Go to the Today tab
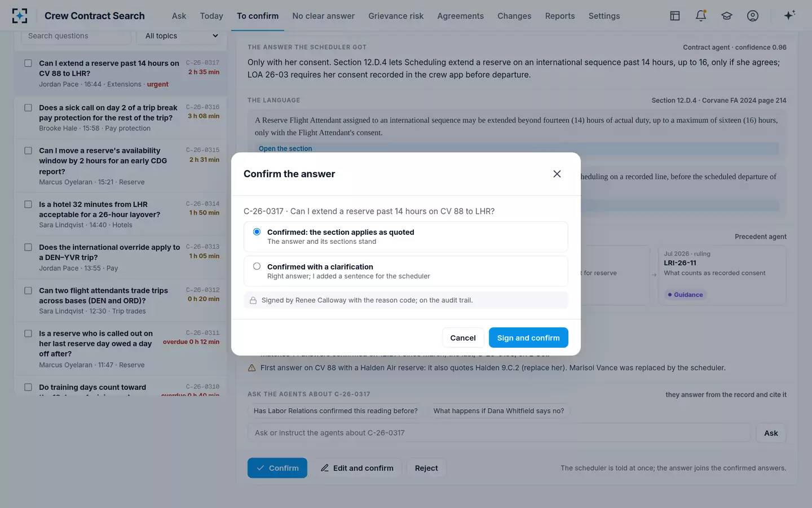The height and width of the screenshot is (508, 812). pos(211,16)
